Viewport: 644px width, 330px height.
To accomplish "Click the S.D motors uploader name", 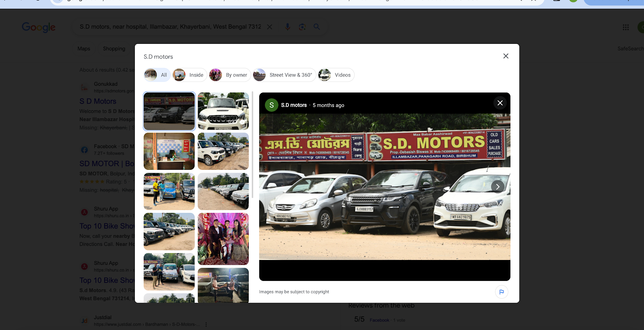I will tap(294, 105).
